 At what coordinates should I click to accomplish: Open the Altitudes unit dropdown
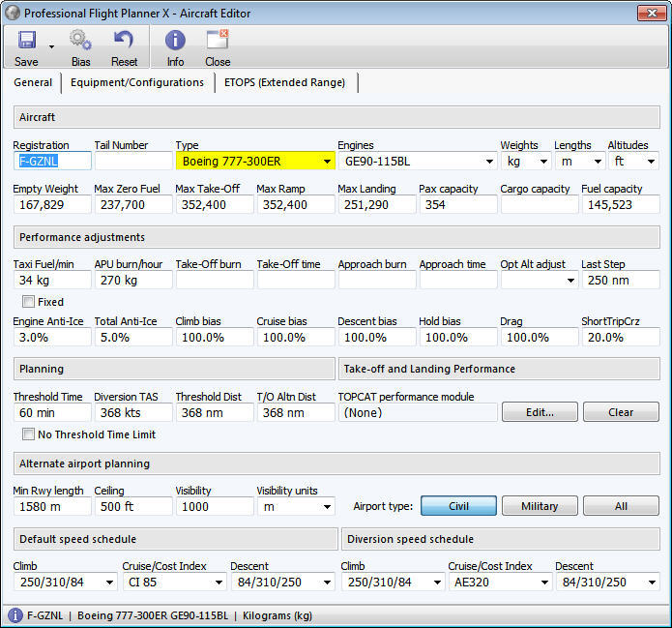pos(633,162)
